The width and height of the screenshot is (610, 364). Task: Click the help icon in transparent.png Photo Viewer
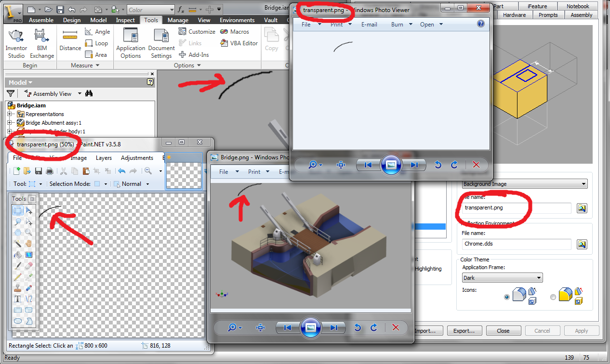point(480,24)
